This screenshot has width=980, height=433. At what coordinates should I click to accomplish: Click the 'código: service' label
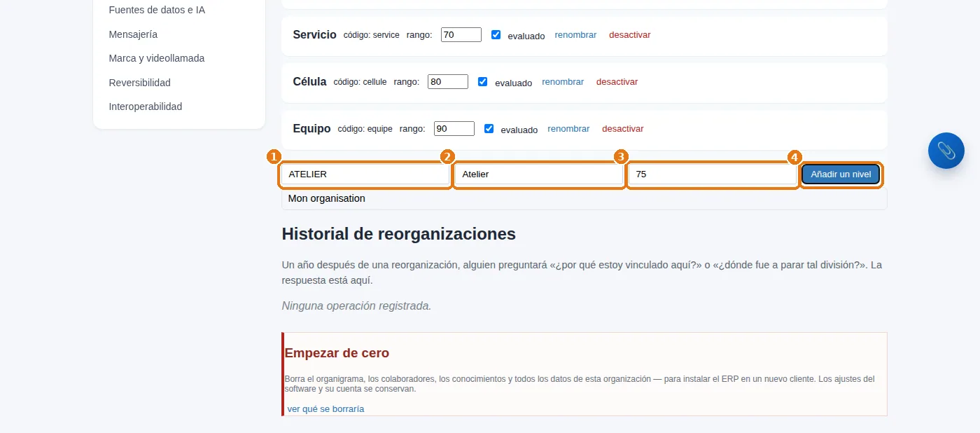(371, 35)
